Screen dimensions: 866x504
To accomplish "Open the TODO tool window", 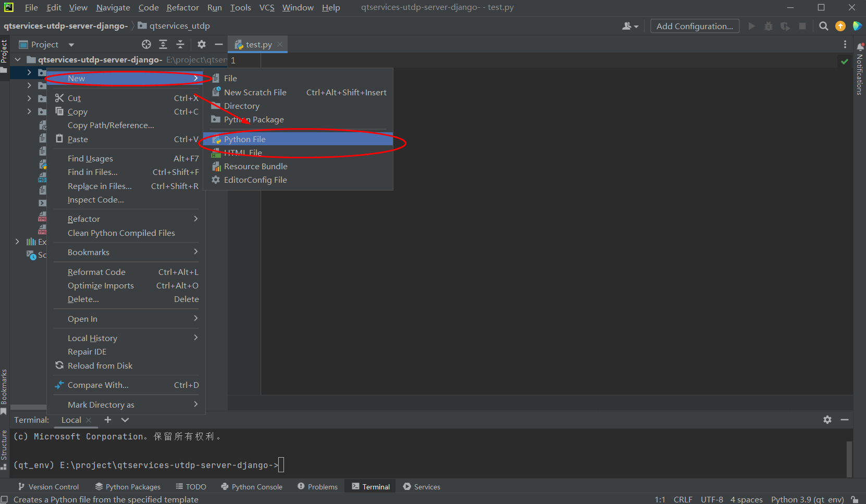I will point(191,487).
